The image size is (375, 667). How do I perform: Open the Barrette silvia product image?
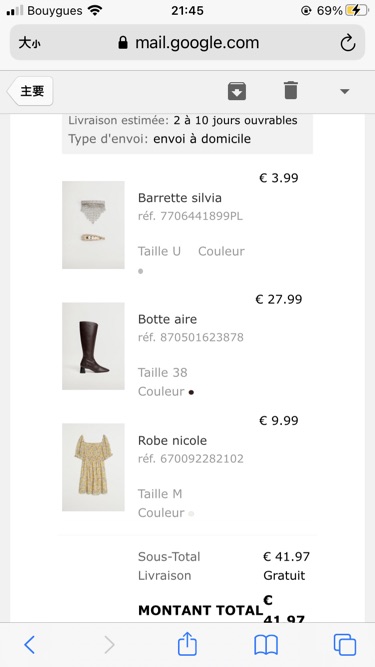(93, 225)
